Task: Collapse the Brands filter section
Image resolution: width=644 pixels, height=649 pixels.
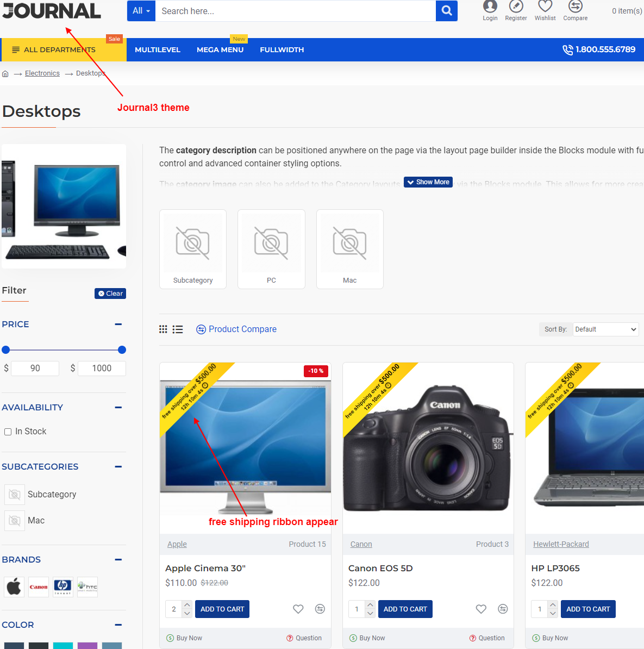Action: 118,560
